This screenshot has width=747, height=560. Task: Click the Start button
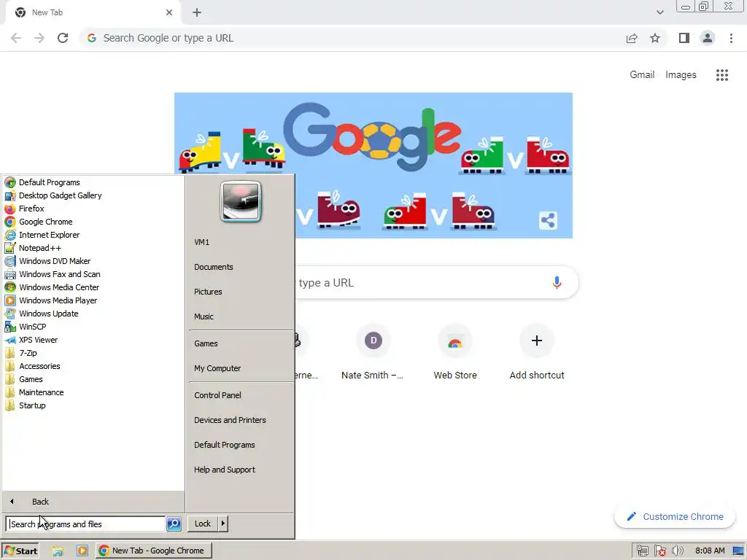pos(20,551)
